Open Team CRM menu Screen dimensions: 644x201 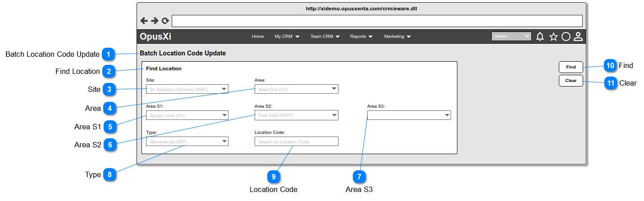tap(325, 37)
